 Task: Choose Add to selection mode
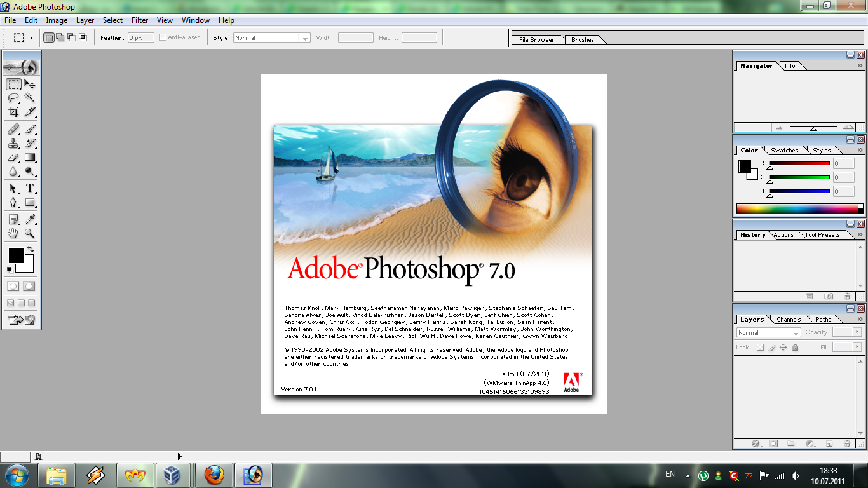[x=60, y=37]
